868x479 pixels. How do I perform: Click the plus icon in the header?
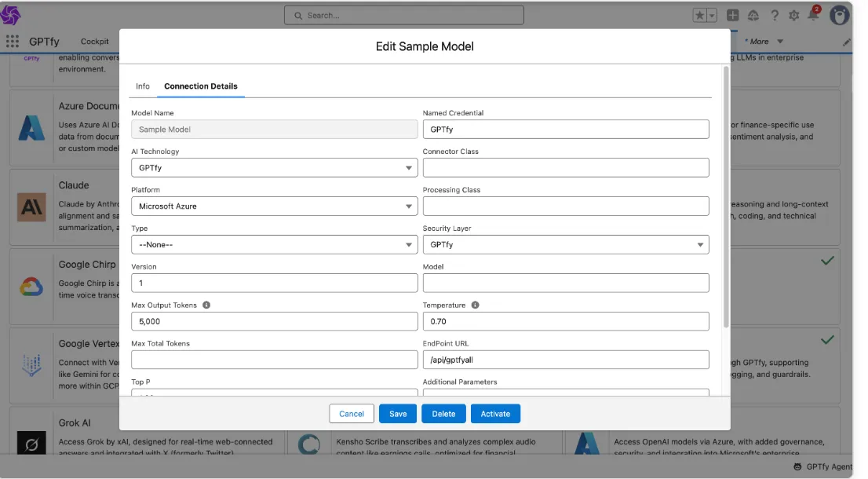[732, 14]
